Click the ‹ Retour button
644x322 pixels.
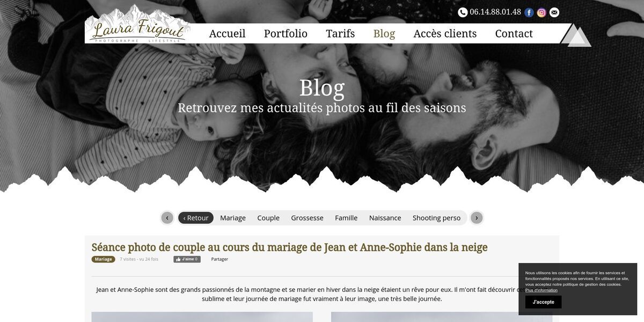tap(196, 218)
